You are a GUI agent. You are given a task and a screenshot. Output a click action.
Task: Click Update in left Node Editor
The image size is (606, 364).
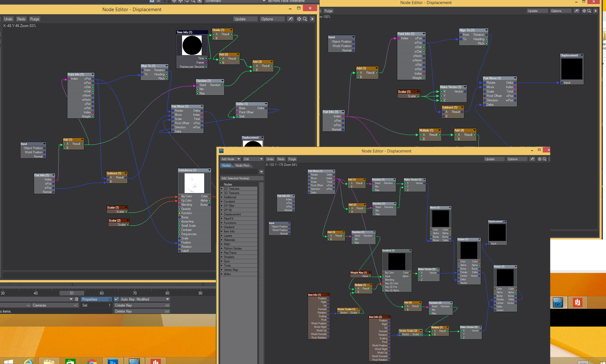click(x=245, y=19)
